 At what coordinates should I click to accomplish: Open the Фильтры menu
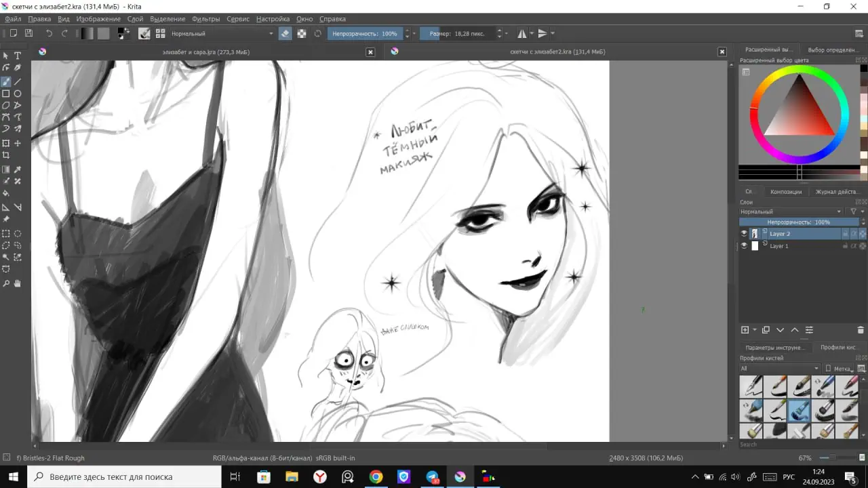tap(205, 19)
